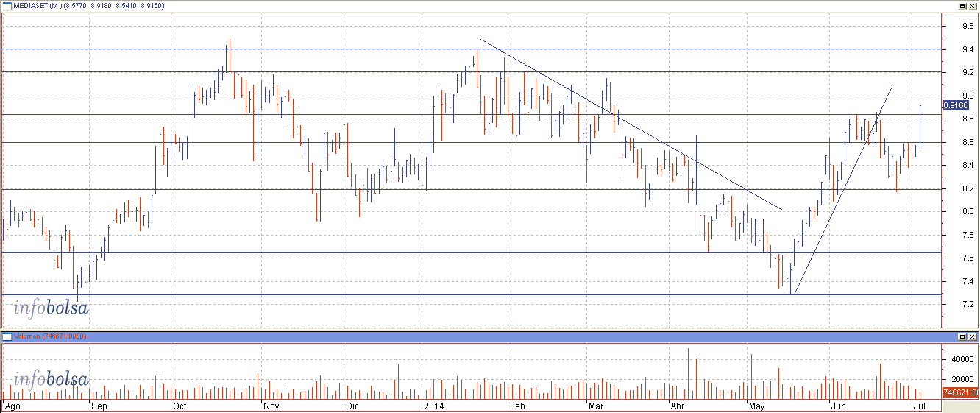Click the Nov month label on time axis
Image resolution: width=980 pixels, height=413 pixels.
click(x=271, y=406)
